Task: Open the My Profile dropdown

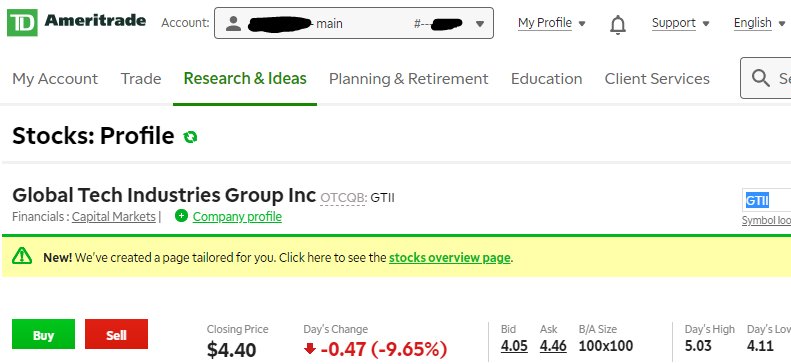Action: pos(551,23)
